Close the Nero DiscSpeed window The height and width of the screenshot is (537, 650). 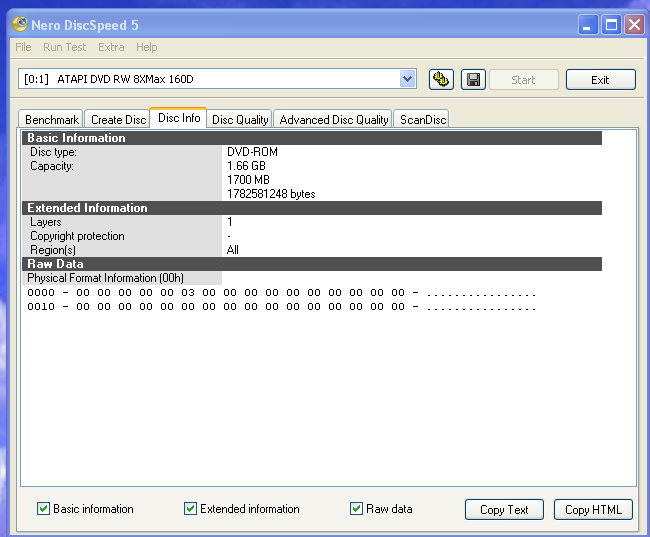(634, 25)
